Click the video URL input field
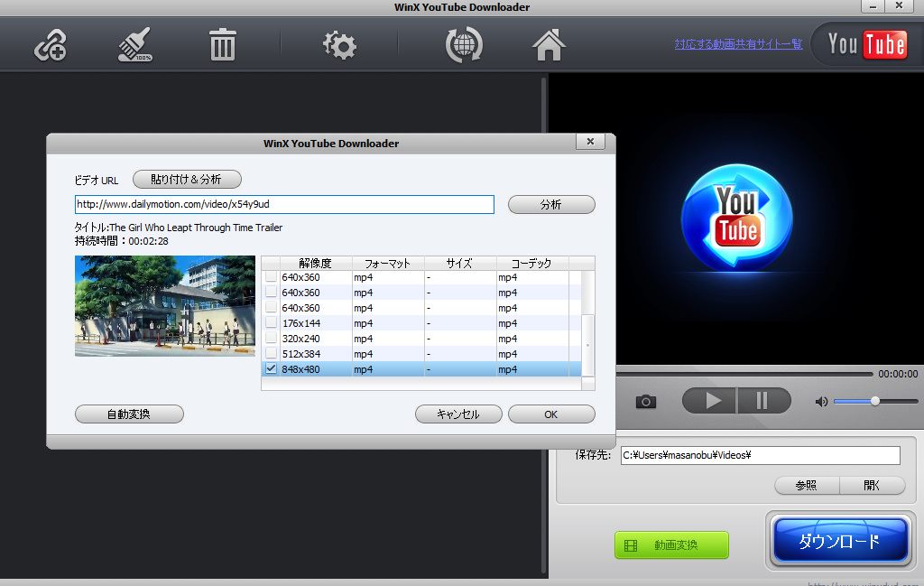The width and height of the screenshot is (924, 586). pos(284,204)
